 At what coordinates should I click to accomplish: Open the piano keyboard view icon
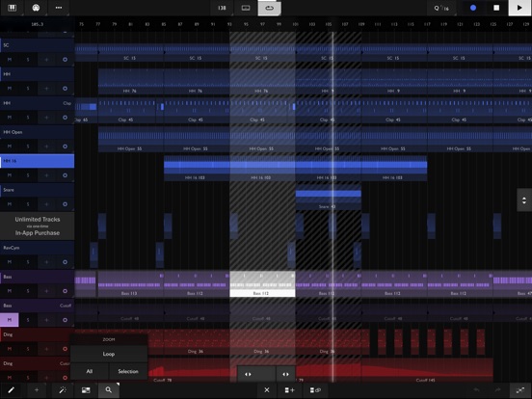click(x=12, y=8)
